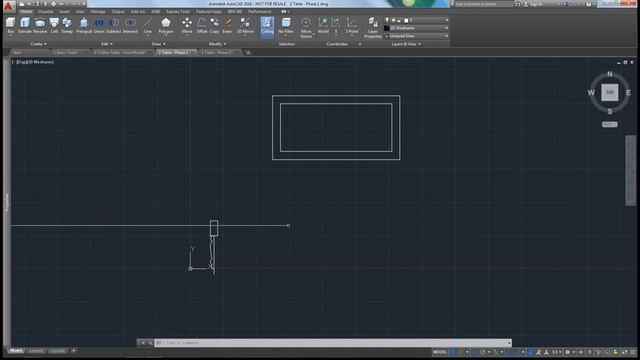Select the Extrude tool
640x360 pixels.
25,25
